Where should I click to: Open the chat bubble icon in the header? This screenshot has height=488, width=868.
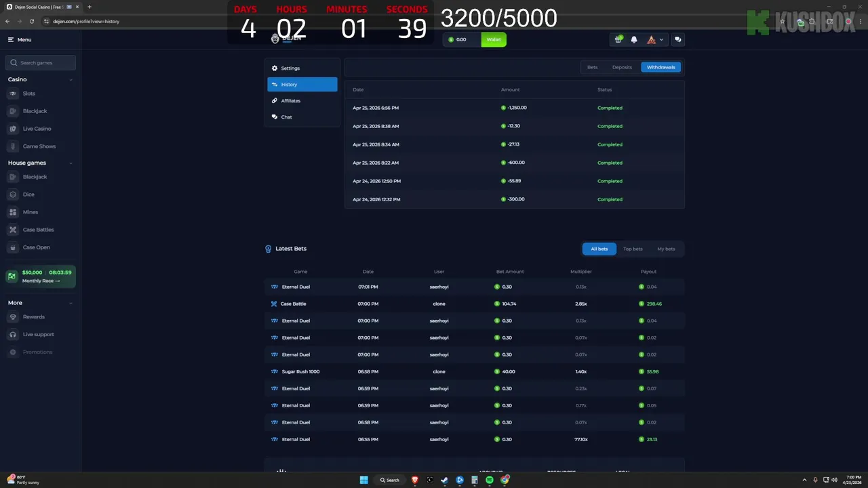tap(677, 39)
